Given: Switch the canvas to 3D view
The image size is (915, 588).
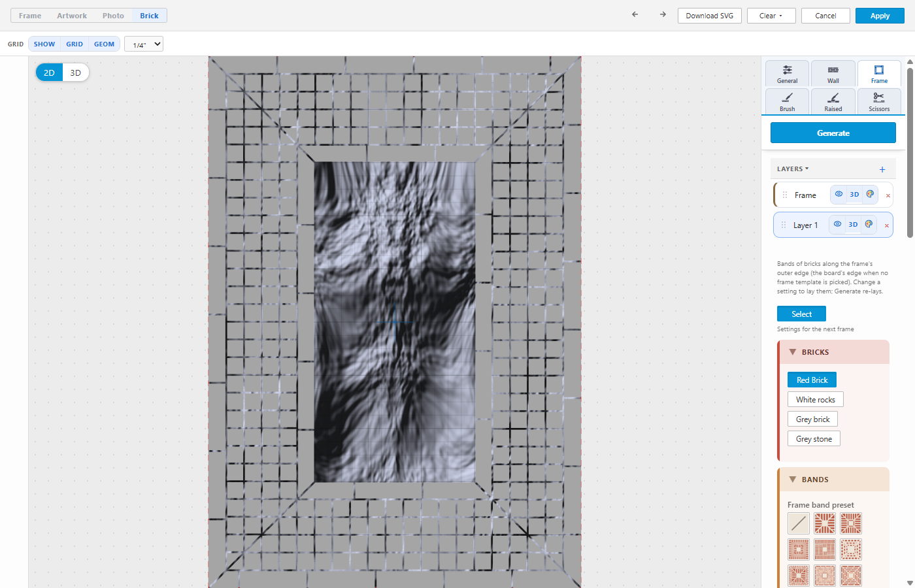Looking at the screenshot, I should click(x=75, y=73).
